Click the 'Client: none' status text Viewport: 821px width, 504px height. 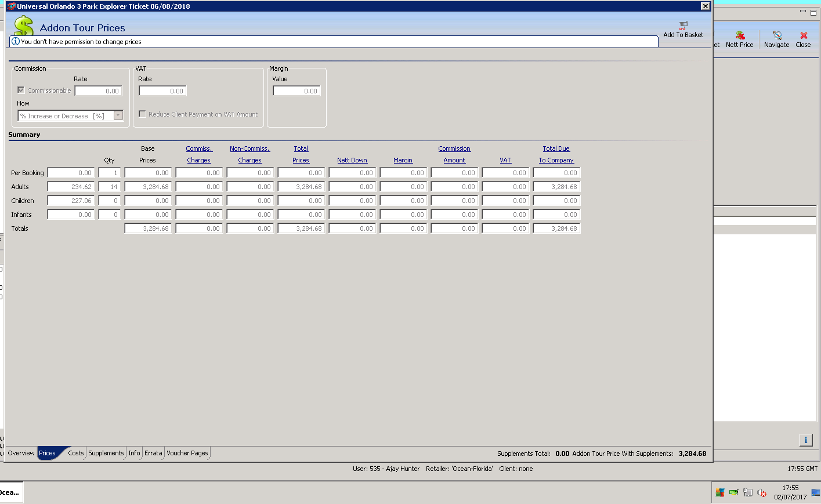[x=516, y=469]
